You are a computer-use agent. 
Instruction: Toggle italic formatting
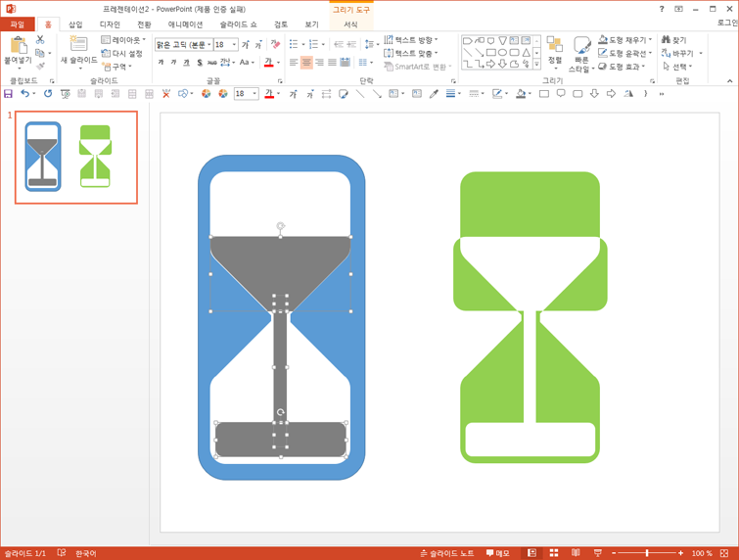[173, 63]
